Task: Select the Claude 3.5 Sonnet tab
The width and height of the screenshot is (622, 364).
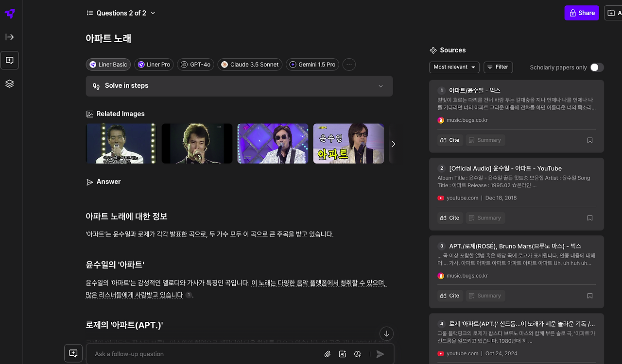Action: 250,64
